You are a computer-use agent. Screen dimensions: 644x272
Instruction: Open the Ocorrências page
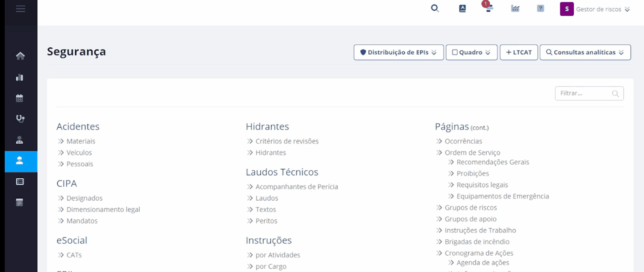[463, 141]
